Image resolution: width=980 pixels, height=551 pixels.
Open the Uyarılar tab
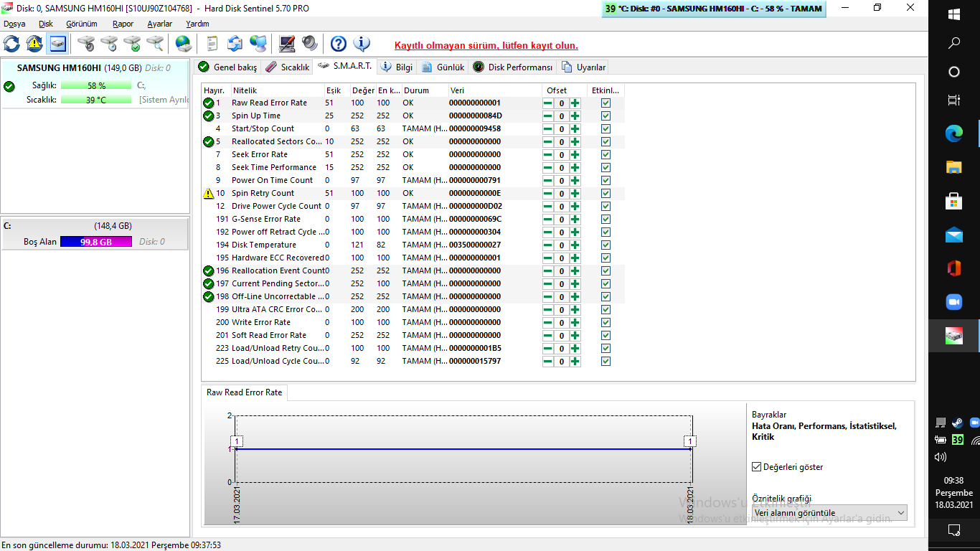click(584, 67)
